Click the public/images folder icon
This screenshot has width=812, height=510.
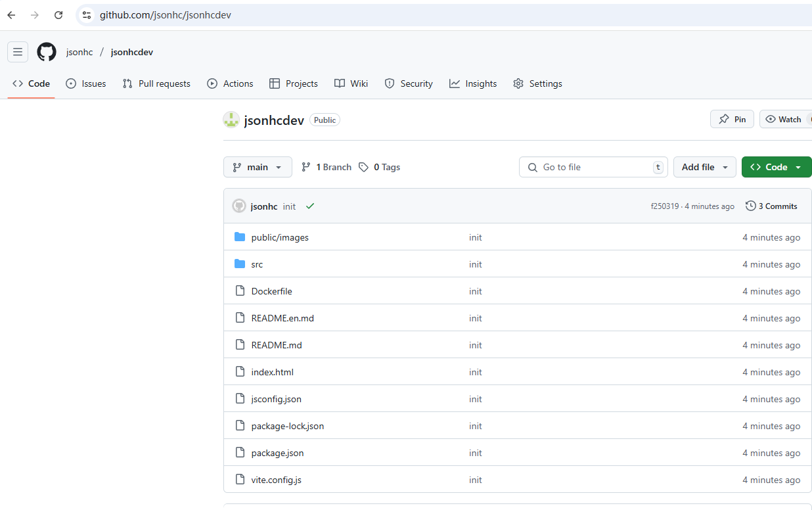pos(240,237)
